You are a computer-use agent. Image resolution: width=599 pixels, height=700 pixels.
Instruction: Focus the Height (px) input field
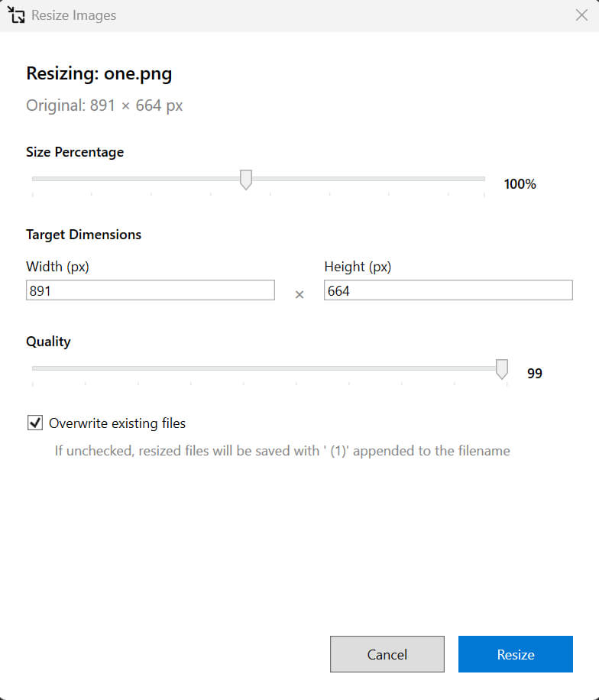pos(448,290)
